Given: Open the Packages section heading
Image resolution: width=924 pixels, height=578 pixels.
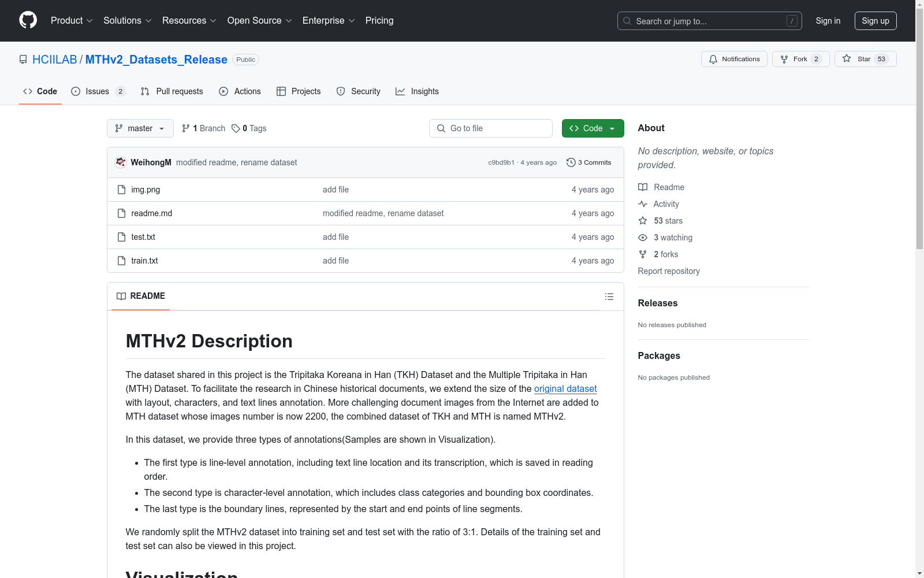Looking at the screenshot, I should [x=659, y=355].
